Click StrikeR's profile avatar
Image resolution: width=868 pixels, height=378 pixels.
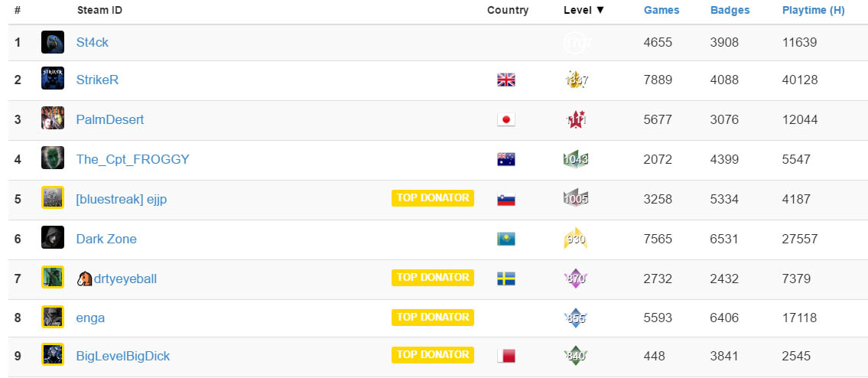click(53, 80)
